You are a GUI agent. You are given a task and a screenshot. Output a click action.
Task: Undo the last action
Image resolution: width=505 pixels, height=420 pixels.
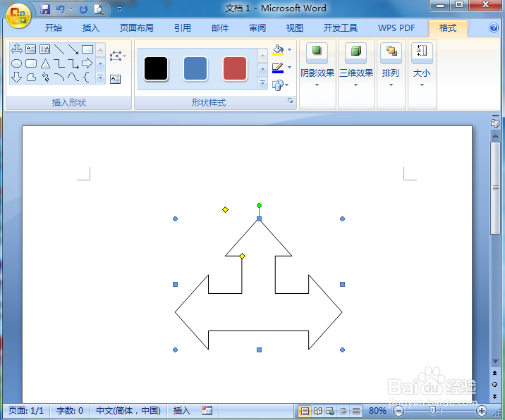tap(60, 9)
